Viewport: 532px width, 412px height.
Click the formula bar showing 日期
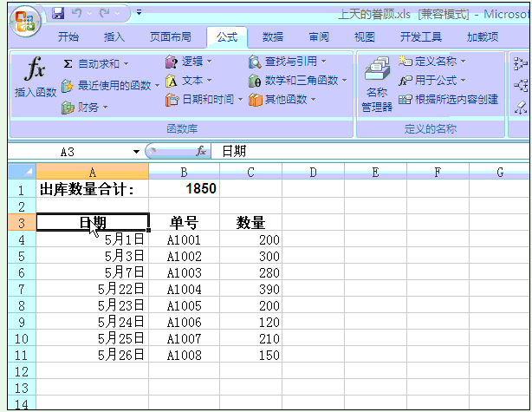tap(370, 151)
